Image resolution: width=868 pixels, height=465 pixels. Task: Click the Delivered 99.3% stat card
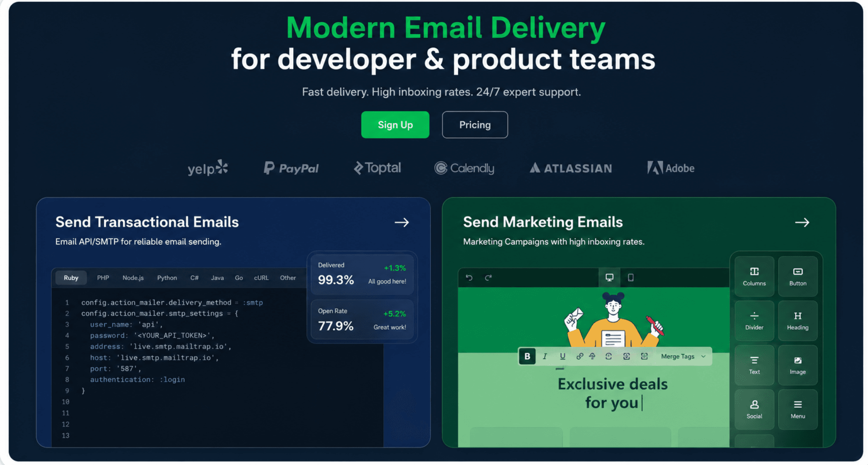362,275
